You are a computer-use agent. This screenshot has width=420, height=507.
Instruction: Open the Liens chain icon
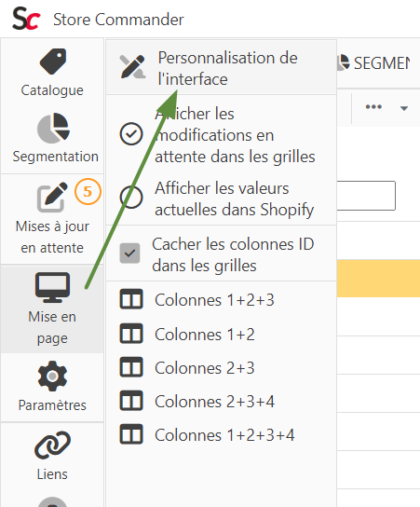click(x=52, y=445)
